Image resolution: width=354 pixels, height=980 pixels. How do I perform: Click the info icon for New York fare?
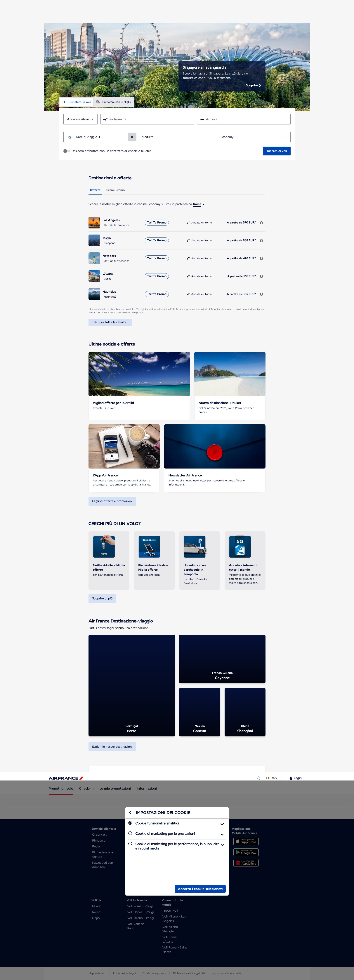pos(262,258)
